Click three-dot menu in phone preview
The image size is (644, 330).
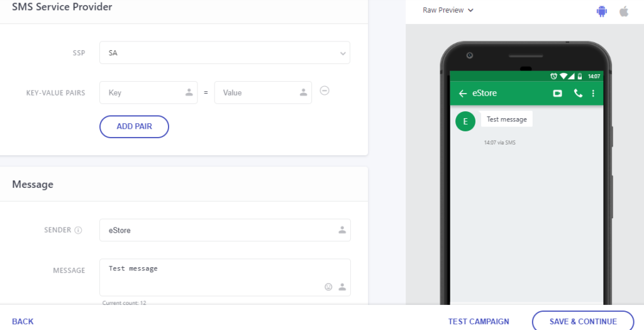593,93
